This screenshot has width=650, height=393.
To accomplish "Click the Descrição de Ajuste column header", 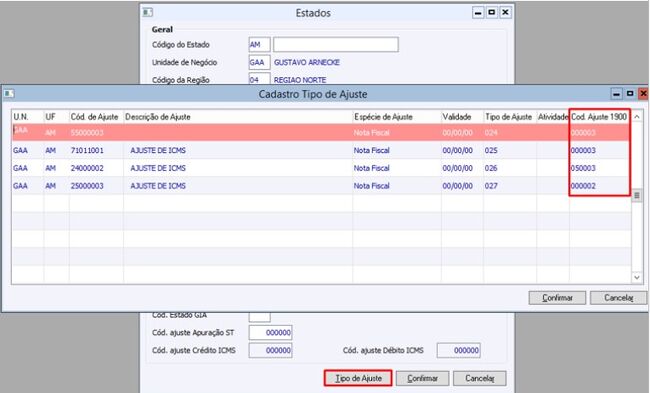I will coord(238,117).
